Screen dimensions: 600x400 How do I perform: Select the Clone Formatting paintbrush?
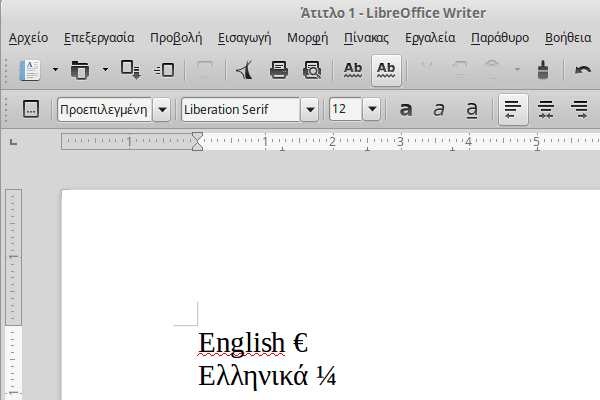click(x=543, y=70)
